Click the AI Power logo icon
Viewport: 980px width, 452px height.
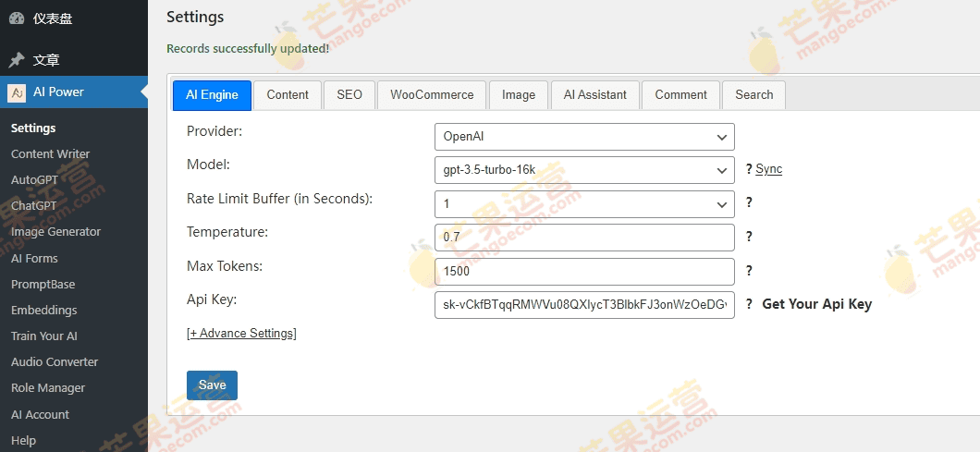[17, 92]
